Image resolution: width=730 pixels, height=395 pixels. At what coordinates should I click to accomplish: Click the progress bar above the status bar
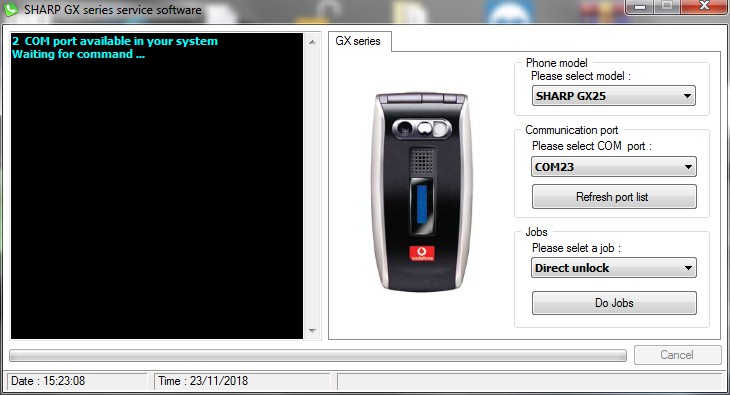click(x=318, y=356)
